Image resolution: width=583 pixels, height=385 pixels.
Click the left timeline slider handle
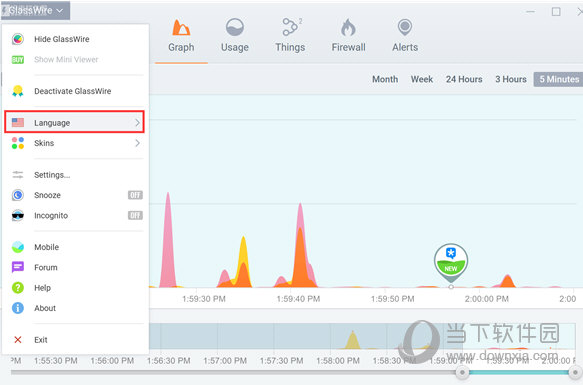462,372
